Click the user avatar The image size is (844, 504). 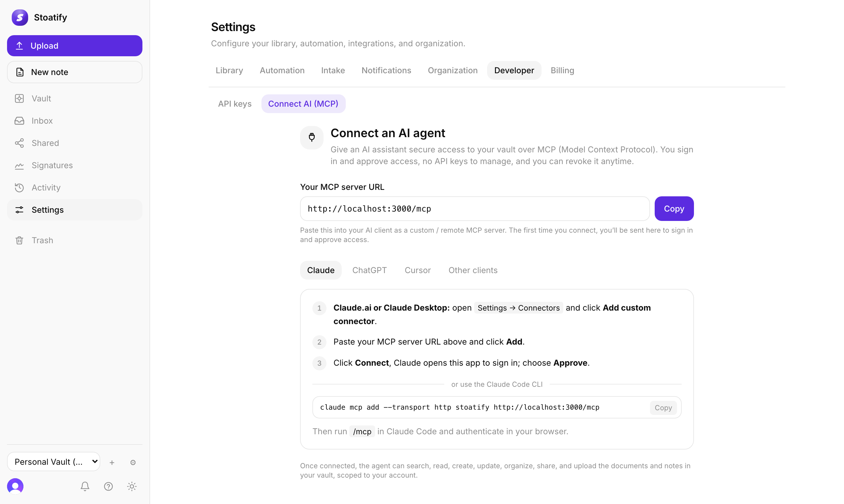click(x=15, y=486)
